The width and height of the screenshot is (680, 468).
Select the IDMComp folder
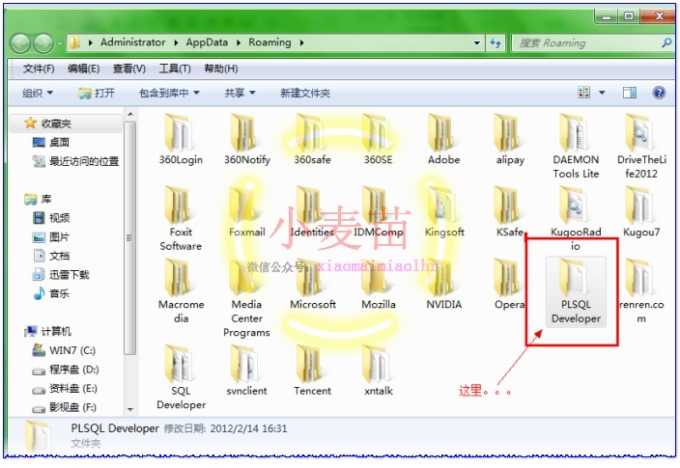coord(378,212)
